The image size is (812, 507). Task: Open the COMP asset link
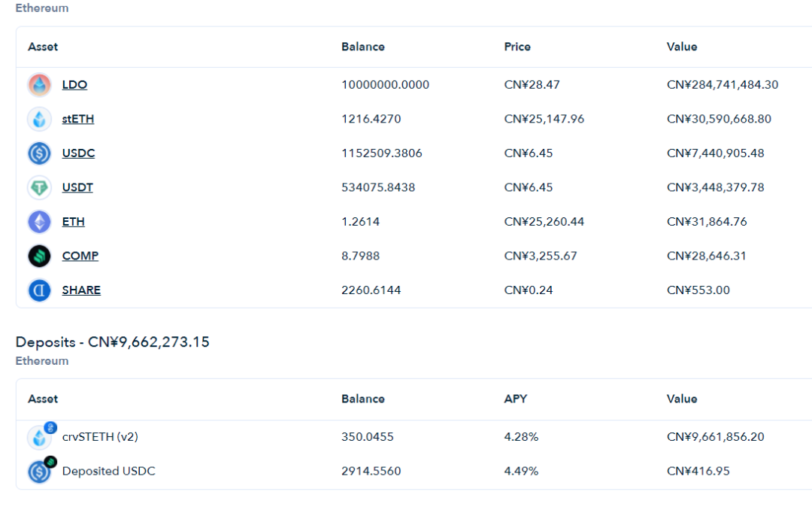pos(80,256)
